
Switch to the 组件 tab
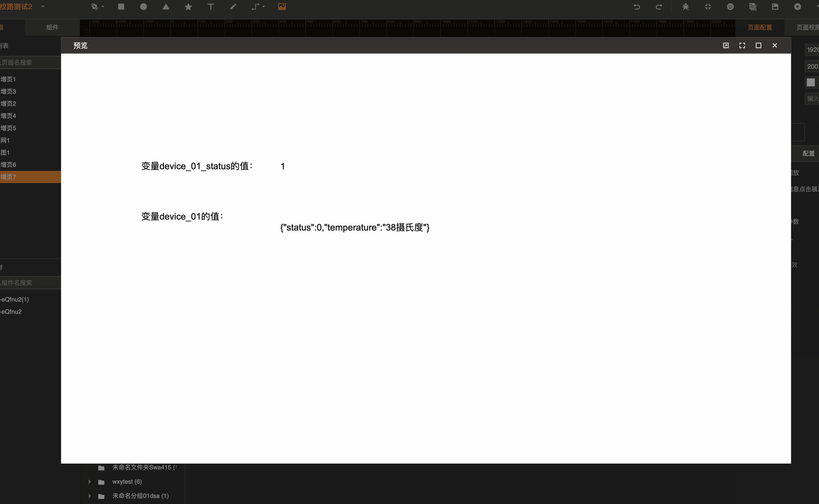(52, 27)
